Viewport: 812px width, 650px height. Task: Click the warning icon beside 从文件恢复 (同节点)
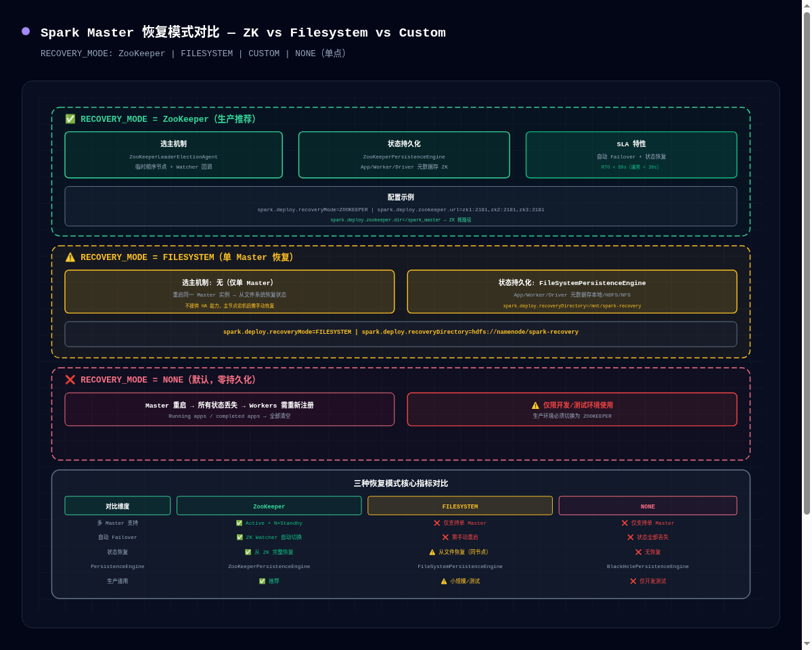tap(432, 552)
